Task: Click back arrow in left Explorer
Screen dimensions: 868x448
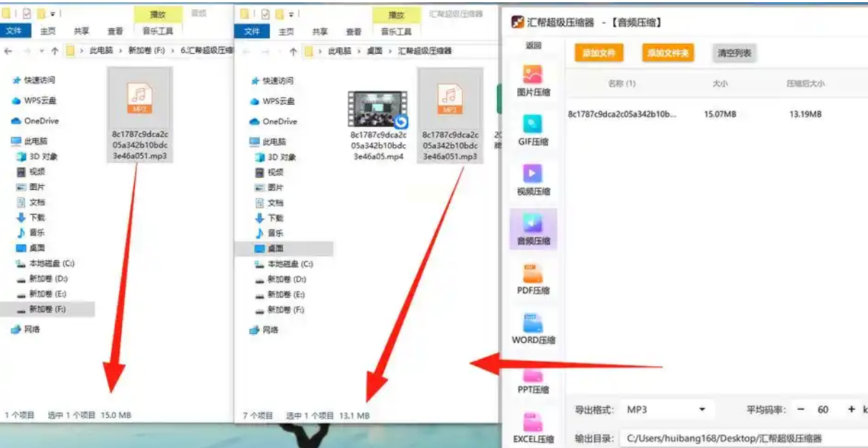Action: 9,51
